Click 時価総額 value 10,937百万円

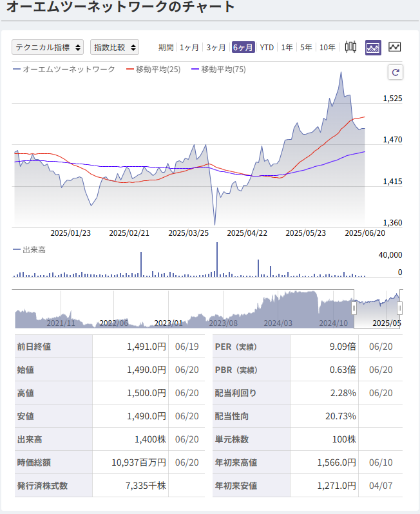tap(139, 462)
